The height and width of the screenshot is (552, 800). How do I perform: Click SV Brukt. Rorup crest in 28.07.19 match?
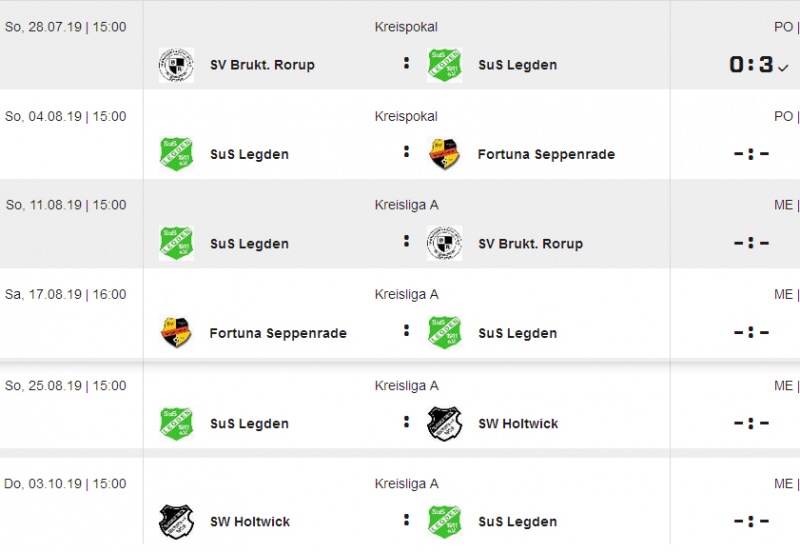point(176,65)
